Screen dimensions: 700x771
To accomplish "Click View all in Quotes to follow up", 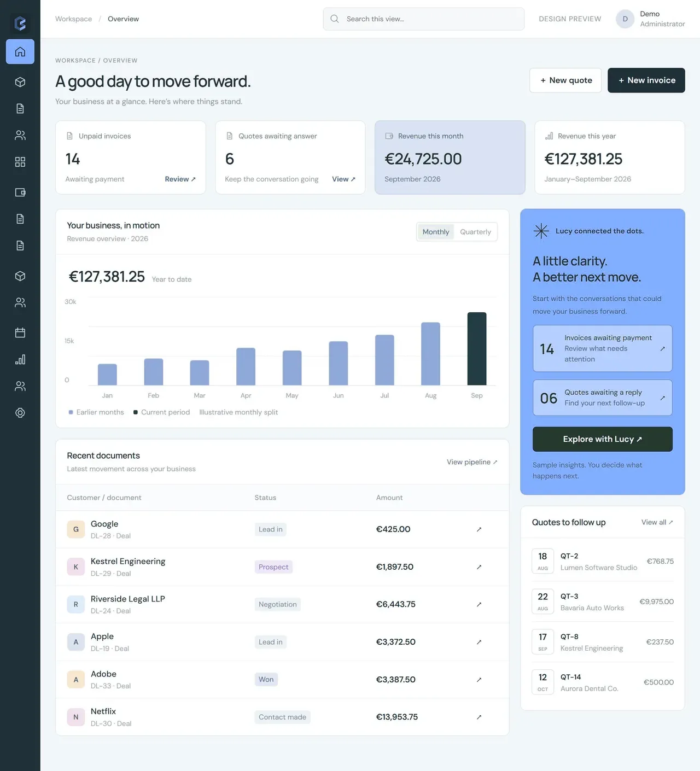I will pyautogui.click(x=657, y=522).
